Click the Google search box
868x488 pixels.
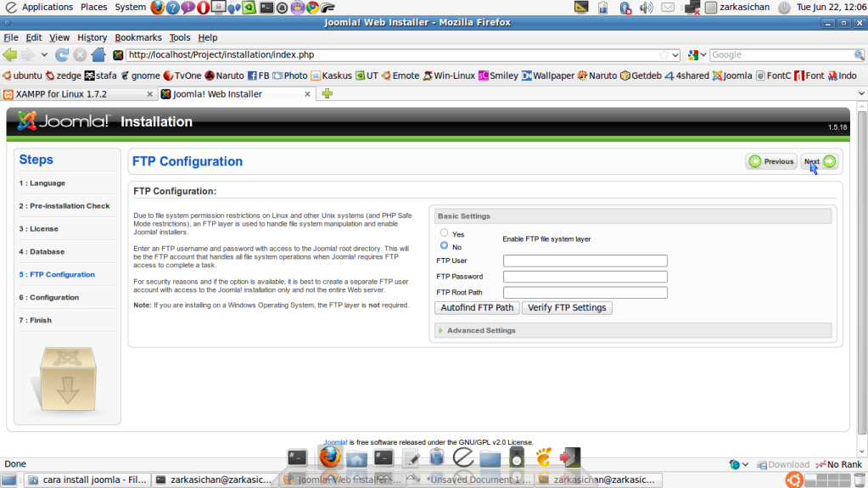[x=781, y=55]
